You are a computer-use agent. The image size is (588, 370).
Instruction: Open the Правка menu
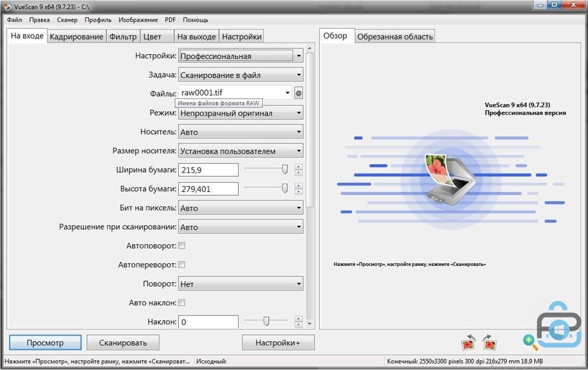point(39,20)
